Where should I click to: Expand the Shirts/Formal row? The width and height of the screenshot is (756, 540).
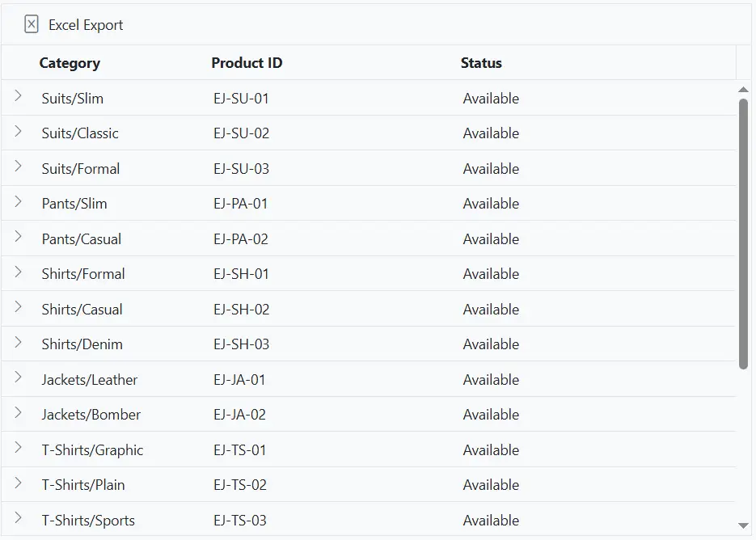(18, 272)
